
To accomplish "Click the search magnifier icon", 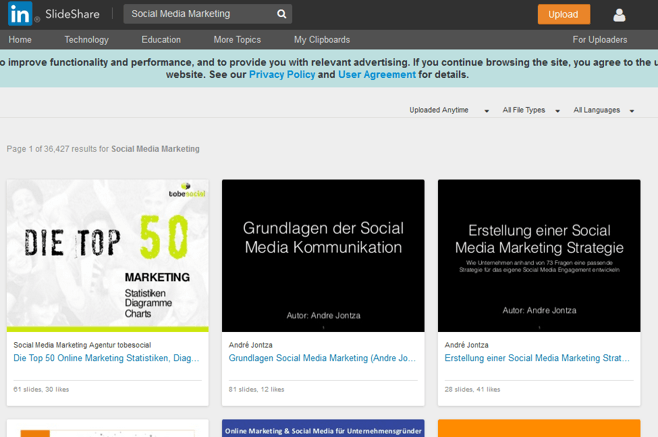I will coord(282,14).
